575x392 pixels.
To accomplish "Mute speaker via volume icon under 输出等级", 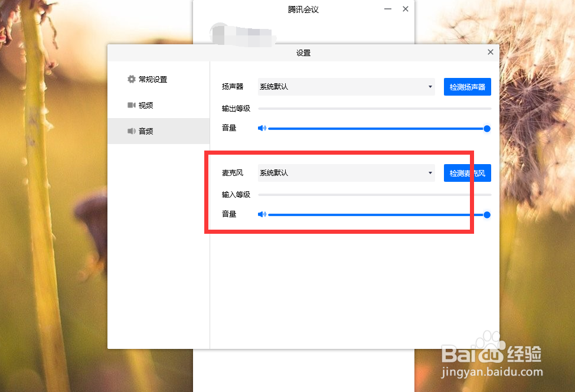I will point(262,128).
